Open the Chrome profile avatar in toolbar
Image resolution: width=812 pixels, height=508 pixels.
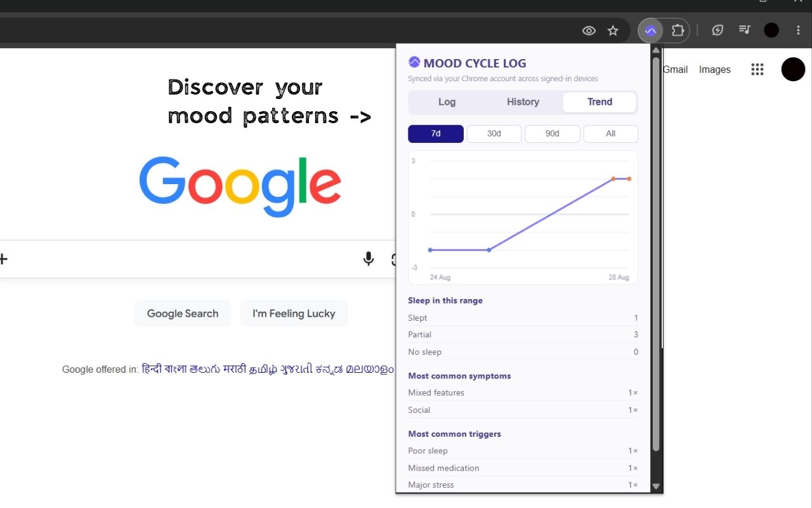click(x=771, y=30)
